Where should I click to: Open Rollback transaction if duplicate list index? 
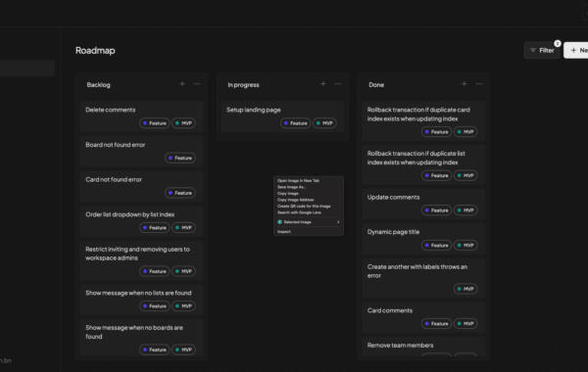click(x=423, y=164)
